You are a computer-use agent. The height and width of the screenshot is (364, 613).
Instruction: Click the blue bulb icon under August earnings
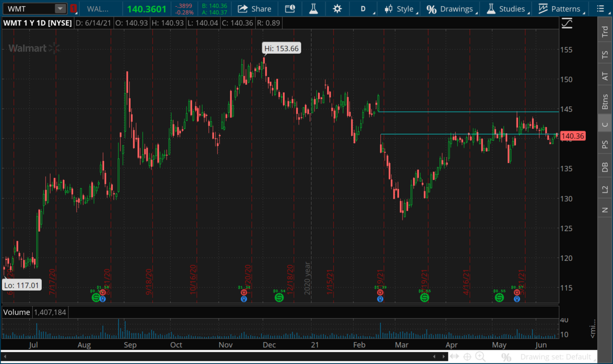(x=103, y=299)
